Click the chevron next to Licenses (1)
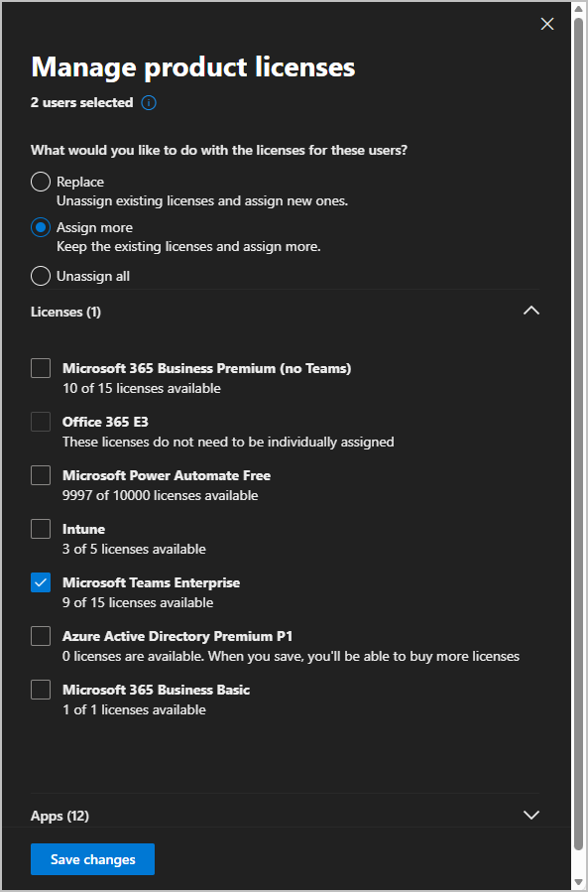 (x=531, y=311)
